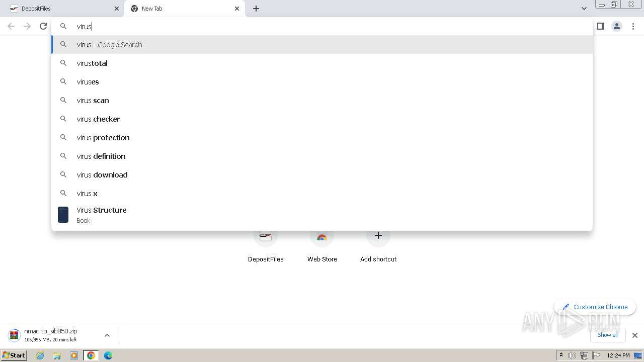Pick the virus checker suggestion
This screenshot has width=644, height=362.
[x=322, y=119]
